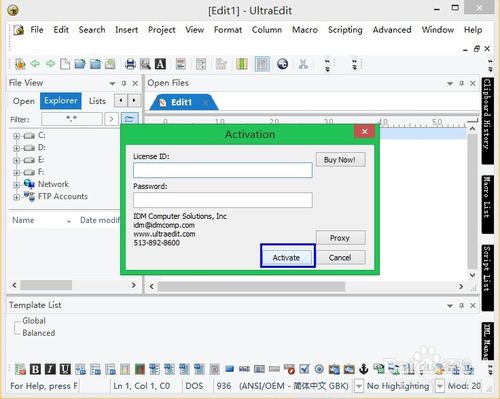The height and width of the screenshot is (399, 500).
Task: Click the HTML Bold B icon
Action: pos(35,369)
